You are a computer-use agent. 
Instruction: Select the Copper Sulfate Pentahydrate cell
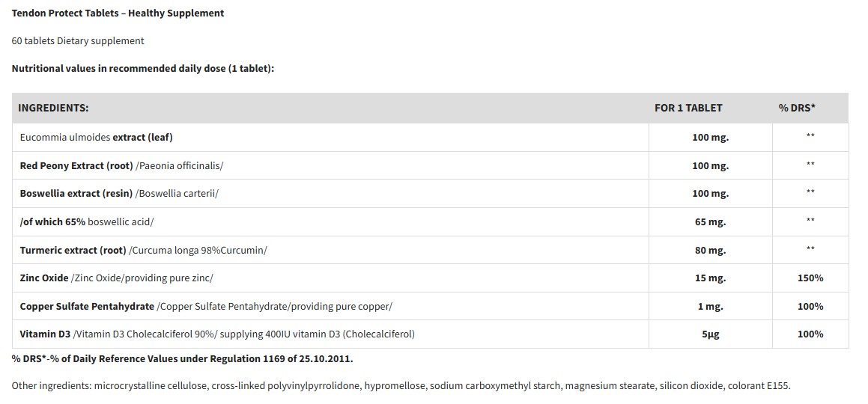point(206,306)
